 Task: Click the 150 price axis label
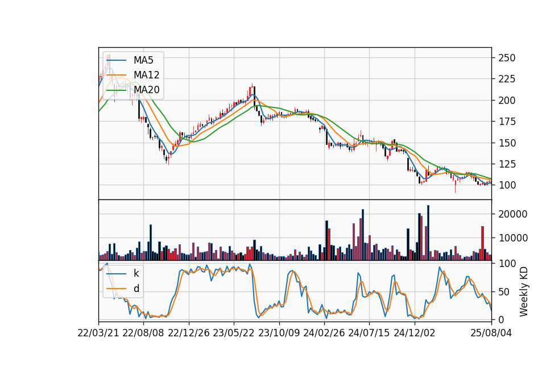(507, 143)
